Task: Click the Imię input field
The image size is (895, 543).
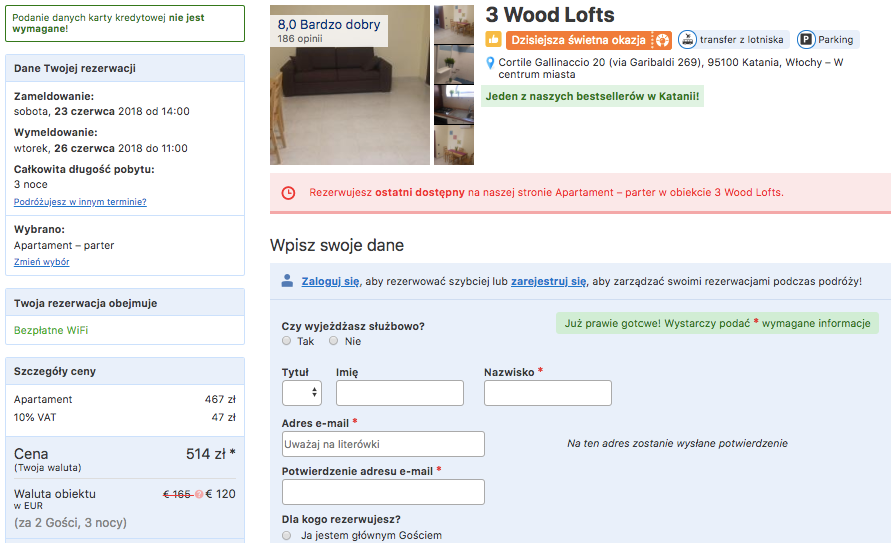Action: (x=400, y=393)
